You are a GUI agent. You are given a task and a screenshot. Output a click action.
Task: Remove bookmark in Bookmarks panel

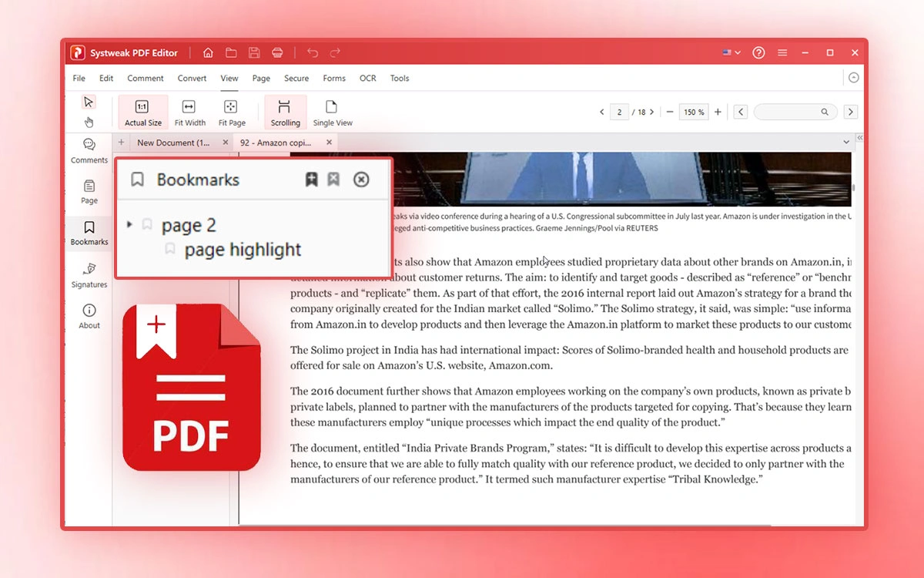[x=333, y=180]
